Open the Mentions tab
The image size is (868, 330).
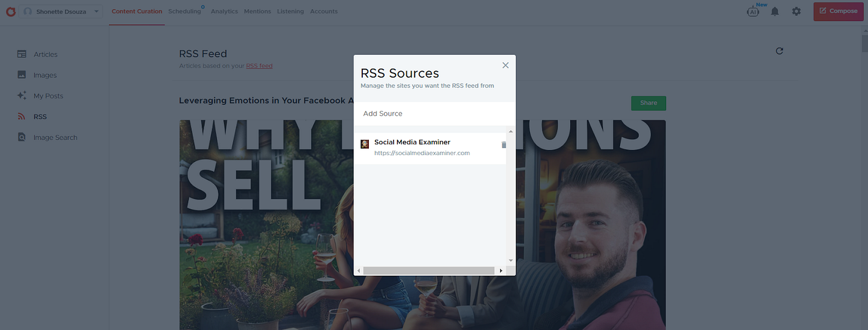tap(257, 11)
